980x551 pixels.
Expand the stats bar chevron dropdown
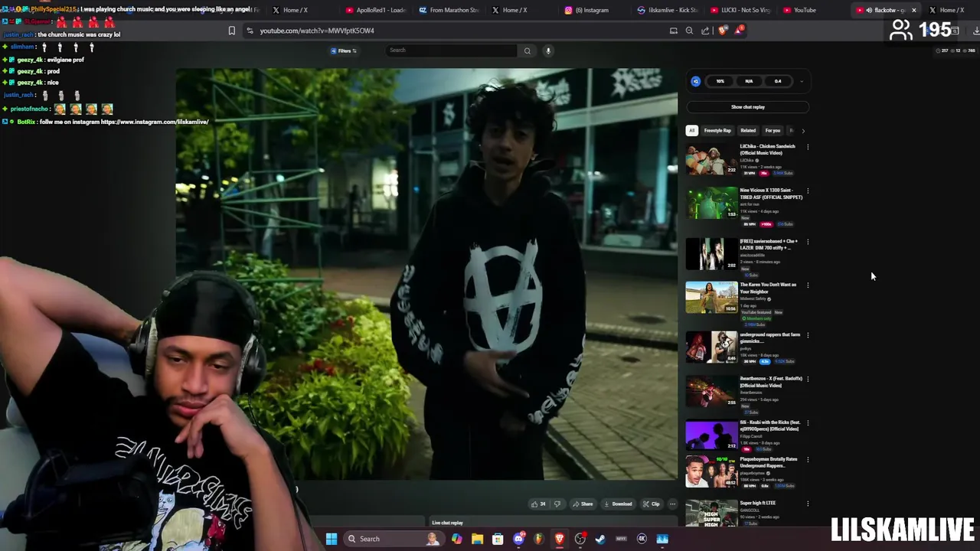click(x=802, y=81)
